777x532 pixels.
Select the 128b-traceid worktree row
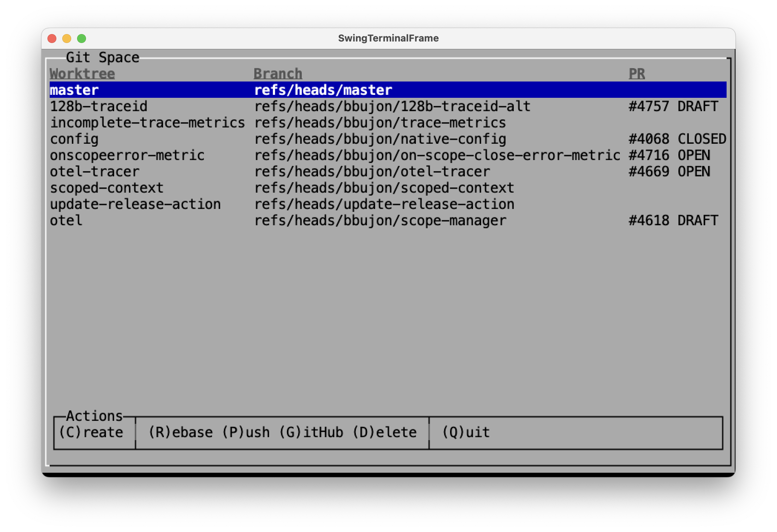pyautogui.click(x=99, y=106)
